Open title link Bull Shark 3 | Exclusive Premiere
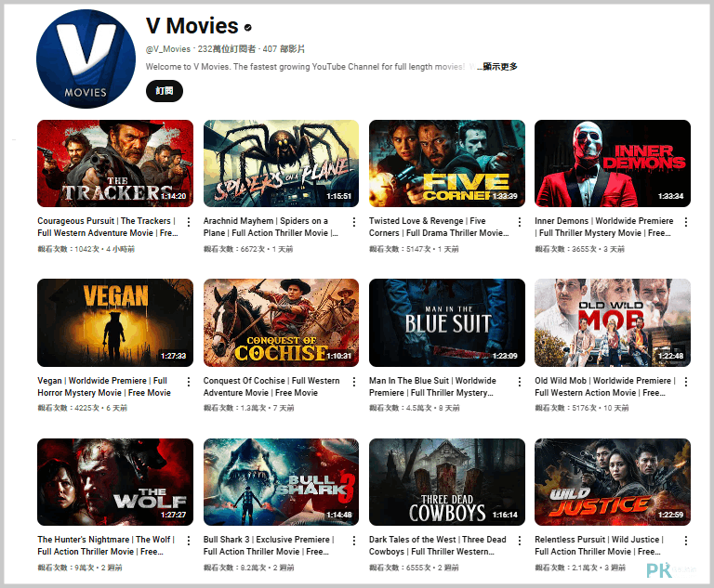Viewport: 714px width, 588px height. (269, 545)
